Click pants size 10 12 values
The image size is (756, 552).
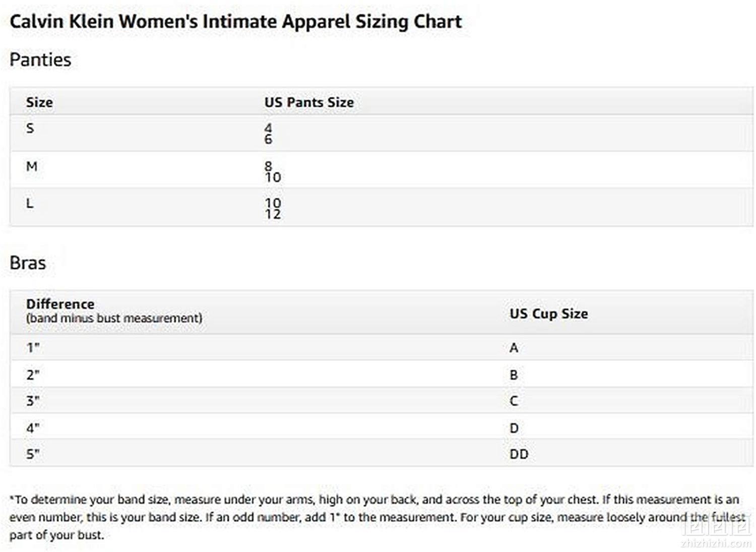273,208
